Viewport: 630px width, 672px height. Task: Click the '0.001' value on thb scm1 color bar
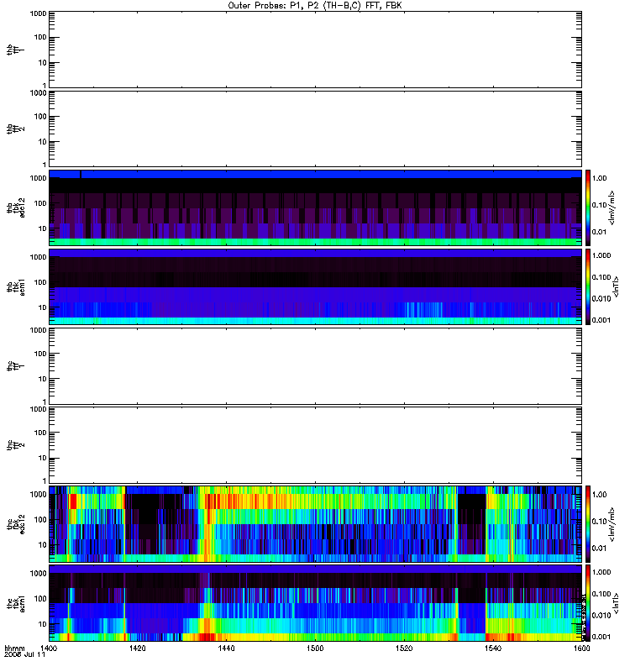(x=601, y=320)
